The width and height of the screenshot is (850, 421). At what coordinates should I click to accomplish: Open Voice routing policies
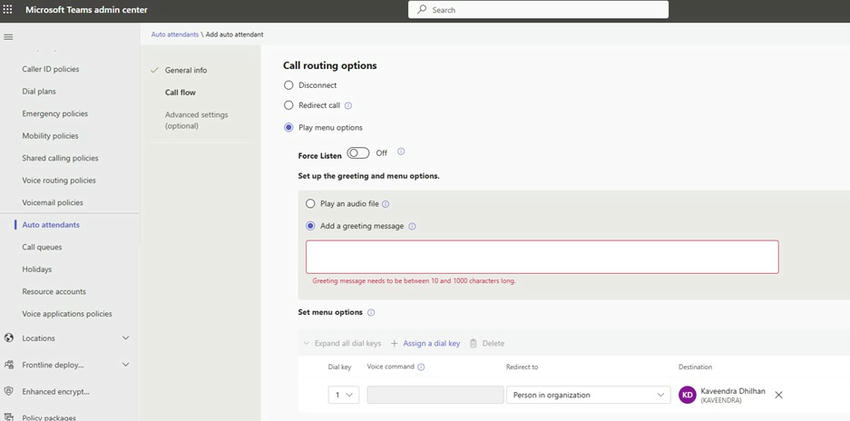(59, 180)
